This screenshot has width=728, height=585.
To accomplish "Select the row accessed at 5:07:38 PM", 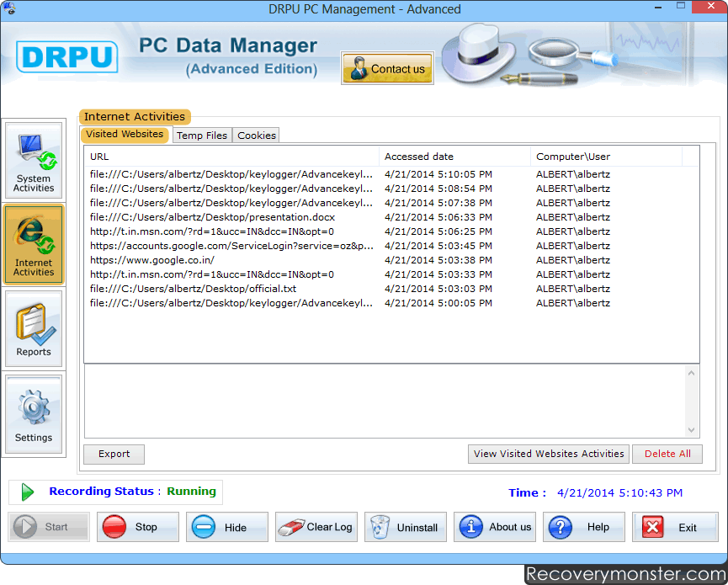I will [391, 204].
